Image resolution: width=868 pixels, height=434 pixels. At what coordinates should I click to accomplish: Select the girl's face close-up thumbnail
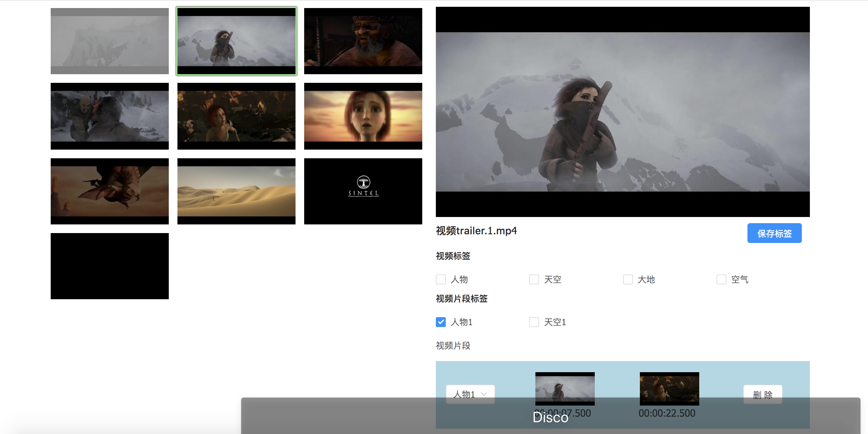click(x=363, y=116)
